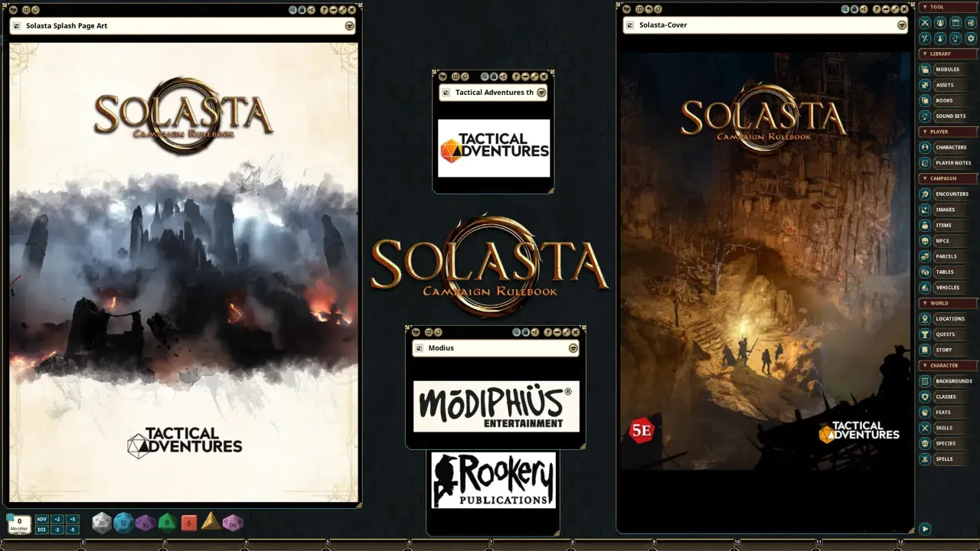Screen dimensions: 980x551
Task: Toggle lock on Modius window
Action: coord(526,332)
